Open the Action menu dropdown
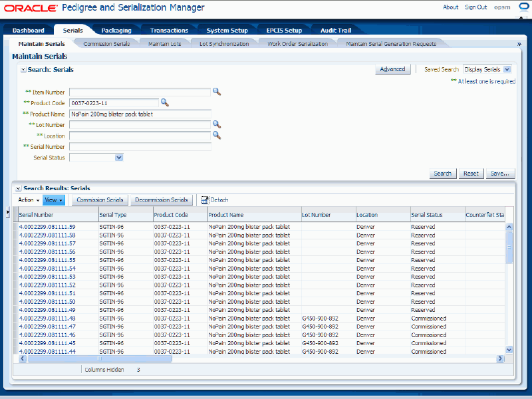Viewport: 532px width, 399px height. point(29,200)
